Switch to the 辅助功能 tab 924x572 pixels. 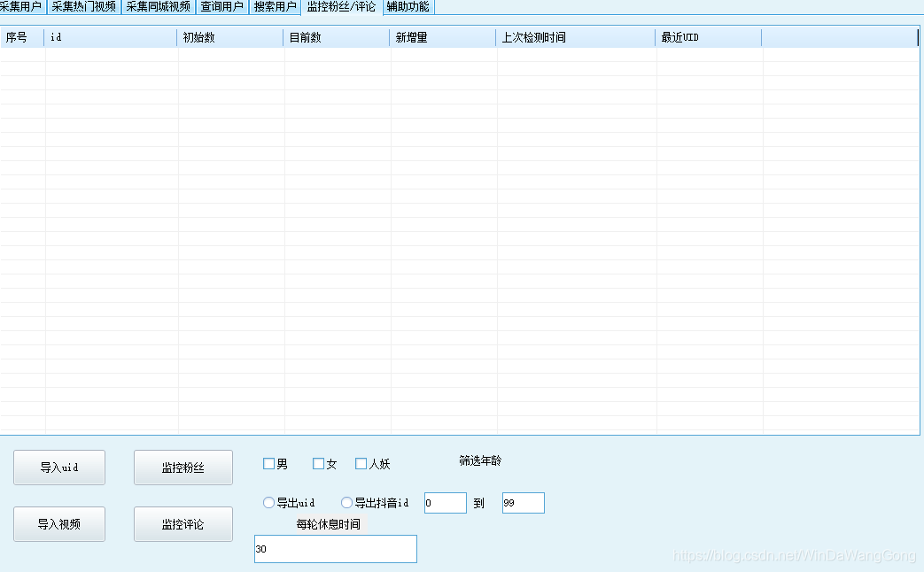408,7
